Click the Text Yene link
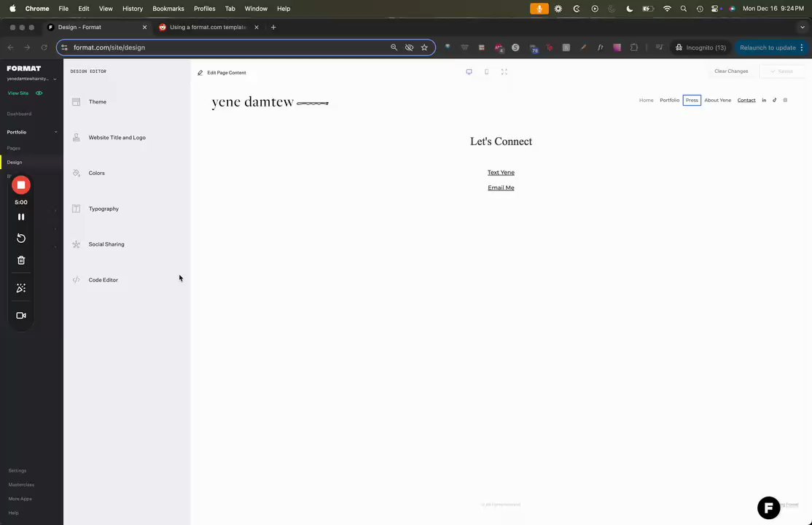The image size is (812, 525). (501, 173)
